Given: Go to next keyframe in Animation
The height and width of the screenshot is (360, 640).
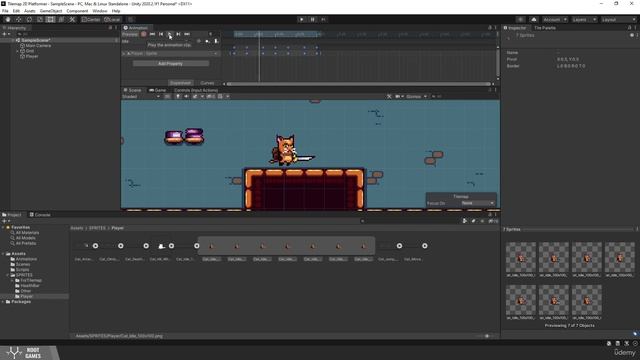Looking at the screenshot, I should [178, 34].
